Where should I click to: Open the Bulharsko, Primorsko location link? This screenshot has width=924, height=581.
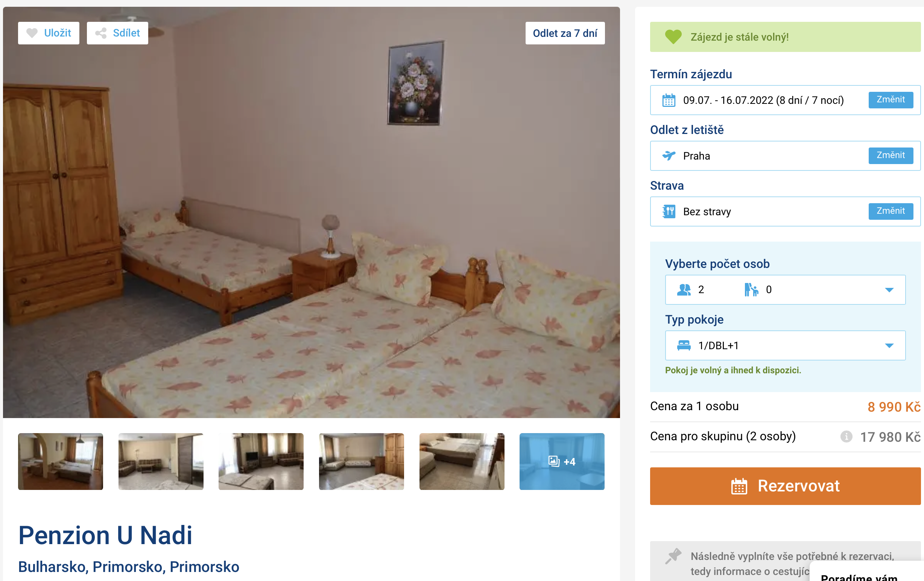(x=129, y=567)
